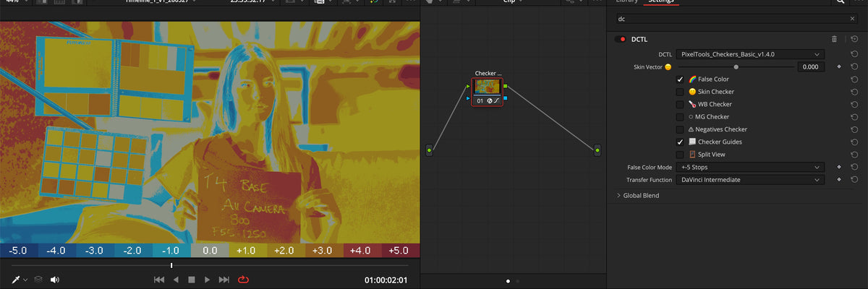This screenshot has height=289, width=868.
Task: Enable the WB Checker checkbox
Action: (x=680, y=104)
